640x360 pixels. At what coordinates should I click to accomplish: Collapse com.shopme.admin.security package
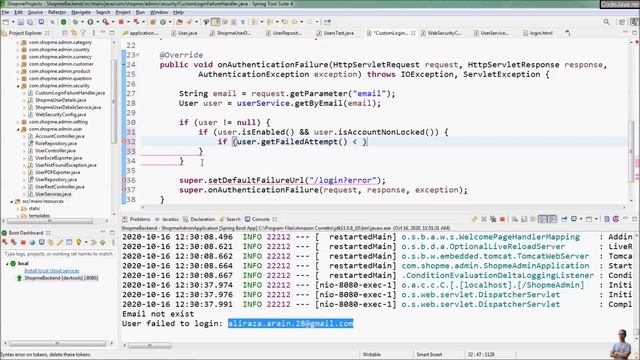click(18, 86)
